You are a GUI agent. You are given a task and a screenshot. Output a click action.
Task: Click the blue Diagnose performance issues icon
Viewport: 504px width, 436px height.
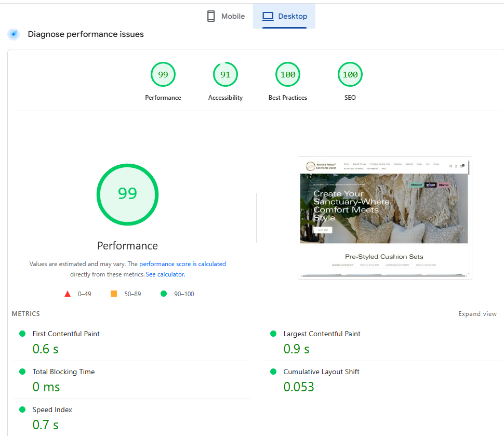14,34
